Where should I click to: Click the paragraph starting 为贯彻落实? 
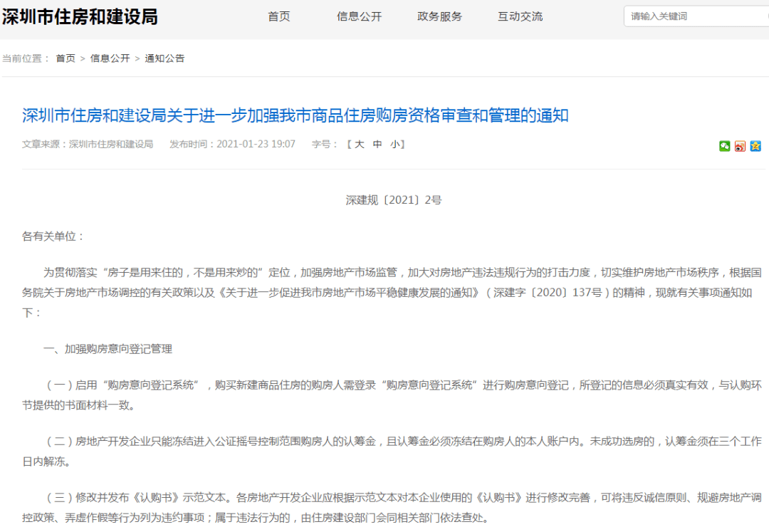[x=392, y=292]
